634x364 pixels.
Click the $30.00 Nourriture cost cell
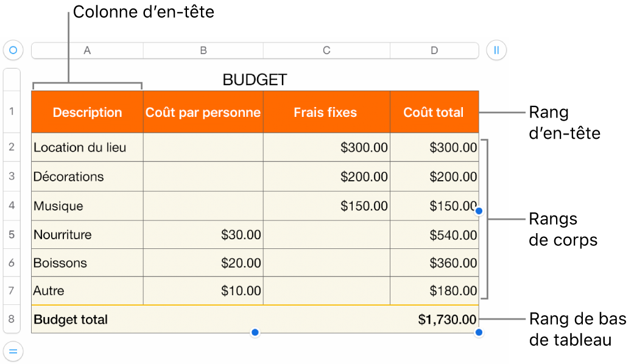pos(203,234)
